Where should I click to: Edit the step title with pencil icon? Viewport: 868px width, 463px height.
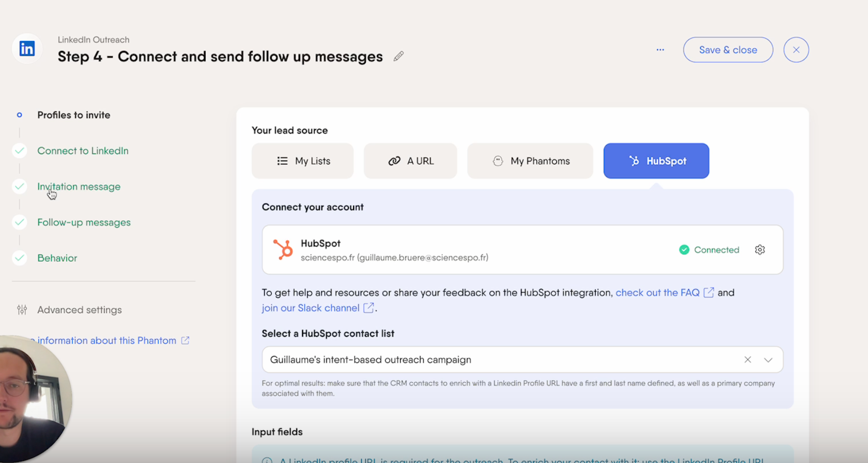click(399, 56)
